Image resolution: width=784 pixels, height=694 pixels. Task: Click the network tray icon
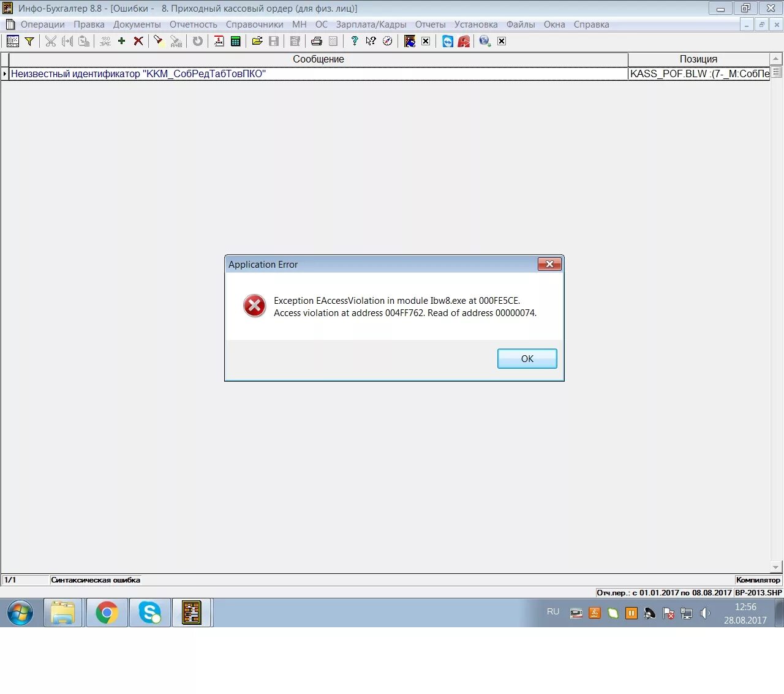(x=687, y=613)
